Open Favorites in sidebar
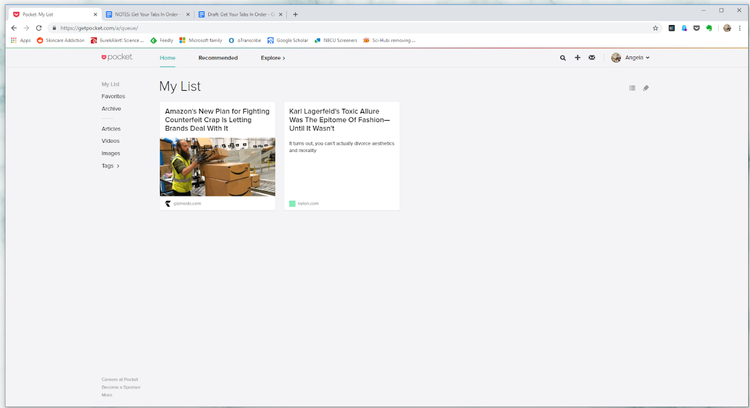The width and height of the screenshot is (750, 408). point(113,96)
